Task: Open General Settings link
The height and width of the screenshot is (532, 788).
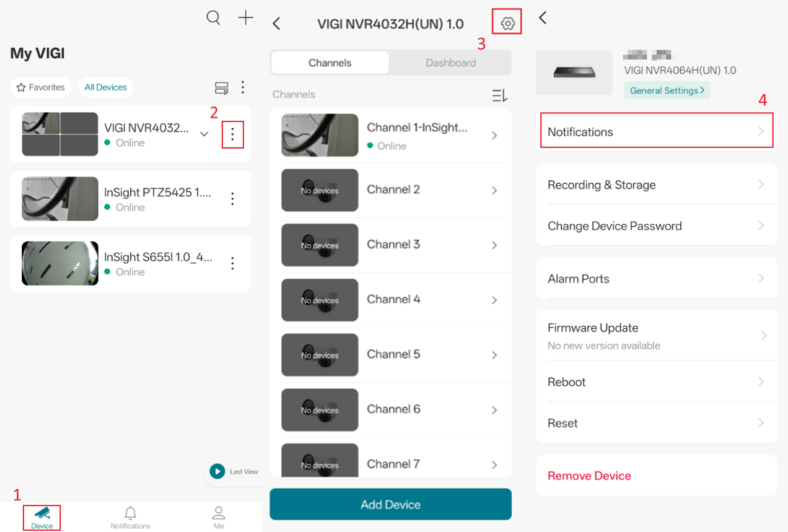Action: (667, 90)
